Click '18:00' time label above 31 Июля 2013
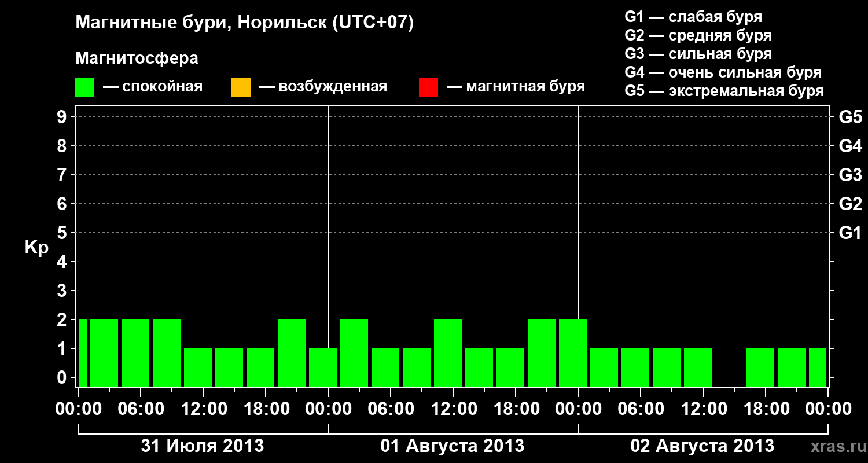 point(266,409)
